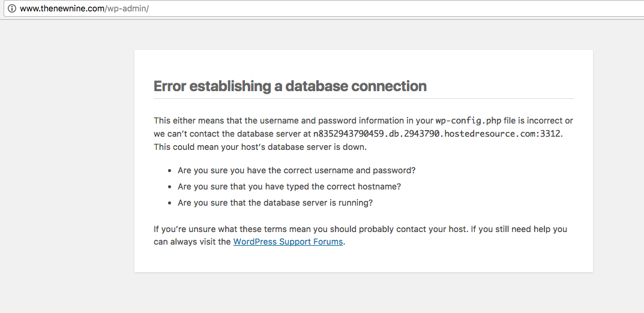
Task: Open the WordPress Support Forums link
Action: (x=288, y=242)
